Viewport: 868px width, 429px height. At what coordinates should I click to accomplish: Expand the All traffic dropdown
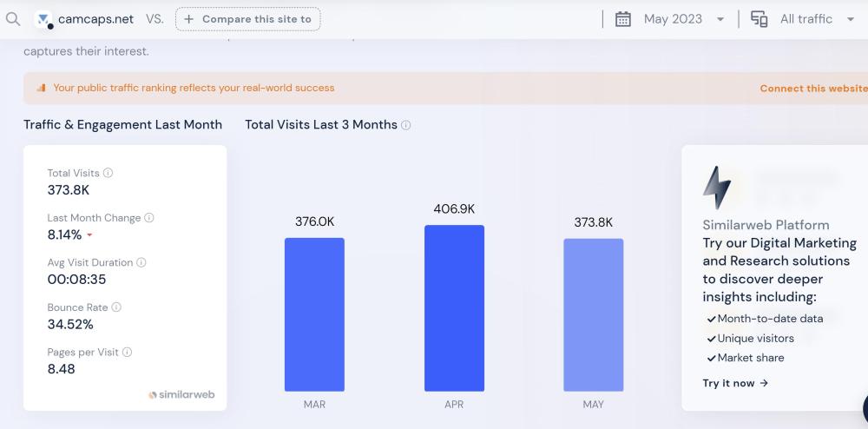pyautogui.click(x=850, y=19)
